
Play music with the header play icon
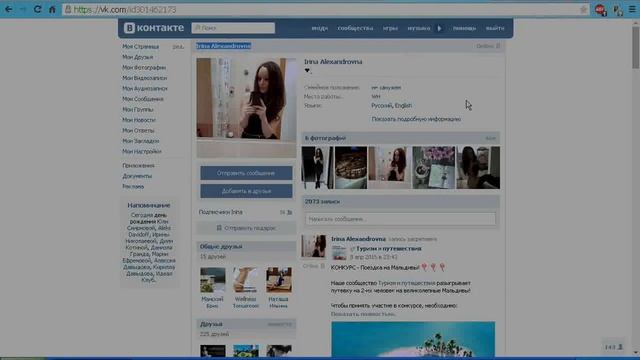(x=440, y=28)
